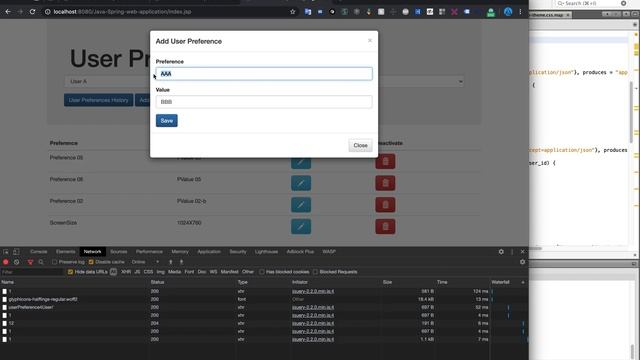Click the red trash button for ScreenSize
The image size is (640, 360).
click(x=385, y=227)
